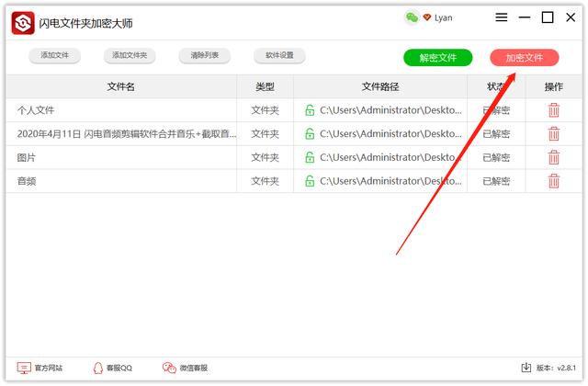The height and width of the screenshot is (386, 588).
Task: Click the 文件名 column header
Action: (120, 86)
